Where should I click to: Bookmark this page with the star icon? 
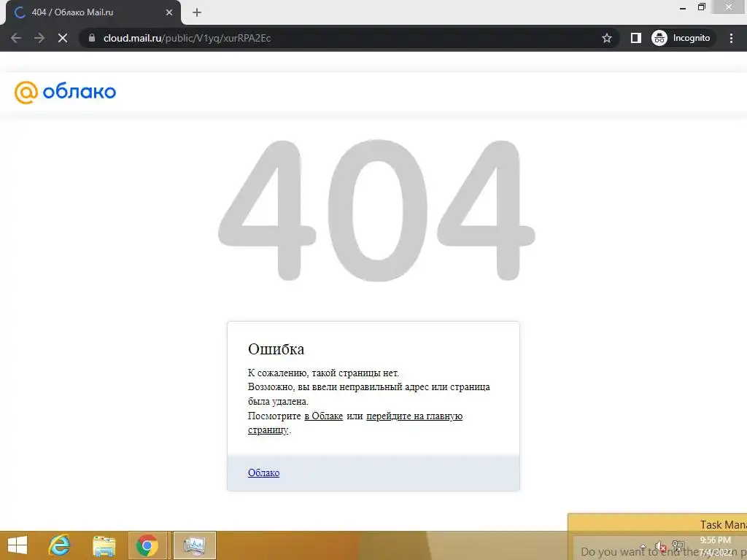606,38
